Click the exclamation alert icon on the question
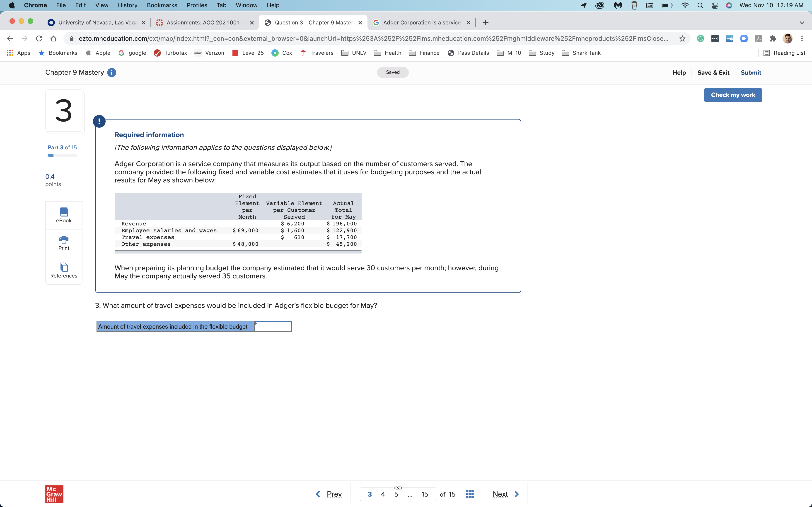Viewport: 812px width, 507px height. (x=99, y=121)
